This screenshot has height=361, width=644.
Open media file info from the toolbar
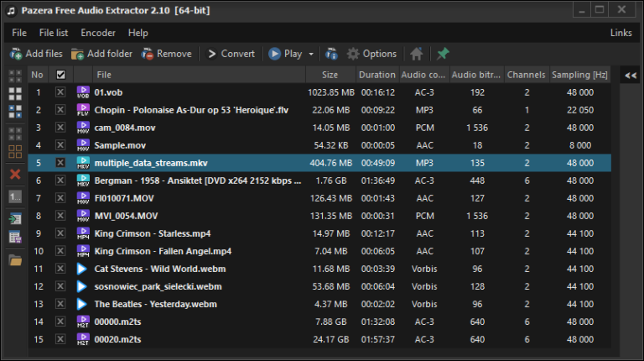point(331,54)
